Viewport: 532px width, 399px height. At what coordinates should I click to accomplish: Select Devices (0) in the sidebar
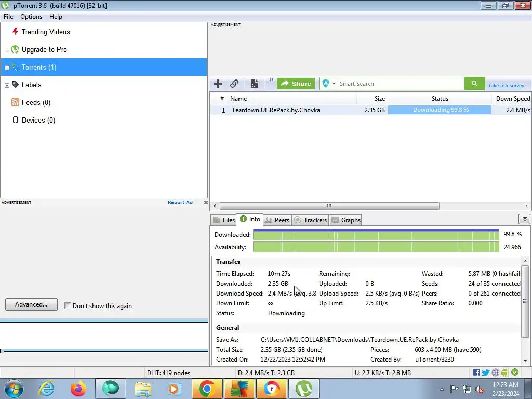(x=38, y=120)
